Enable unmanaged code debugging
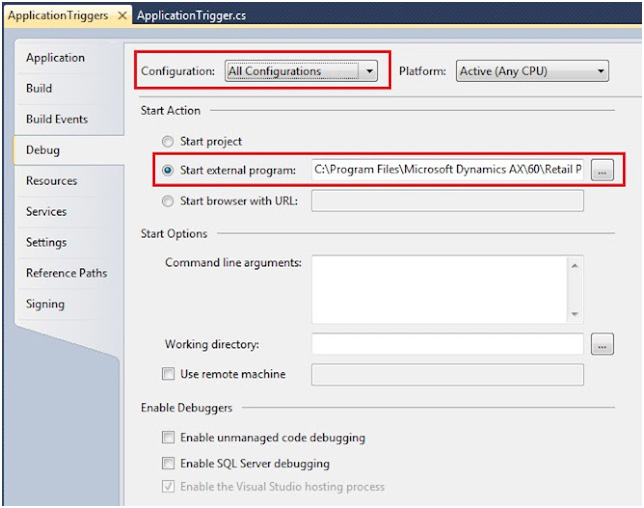 pyautogui.click(x=168, y=438)
